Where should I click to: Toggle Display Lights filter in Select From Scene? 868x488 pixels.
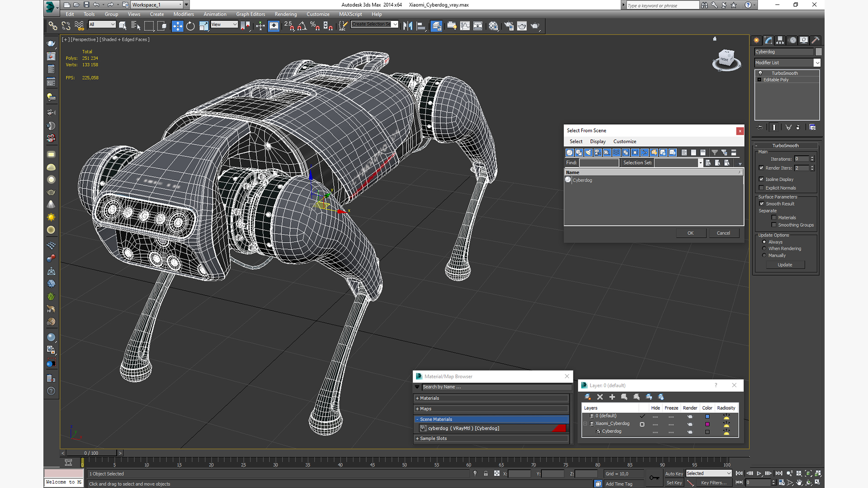click(x=588, y=152)
